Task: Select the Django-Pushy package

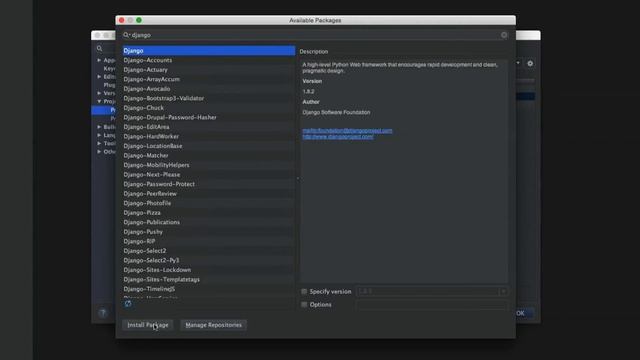Action: point(209,231)
